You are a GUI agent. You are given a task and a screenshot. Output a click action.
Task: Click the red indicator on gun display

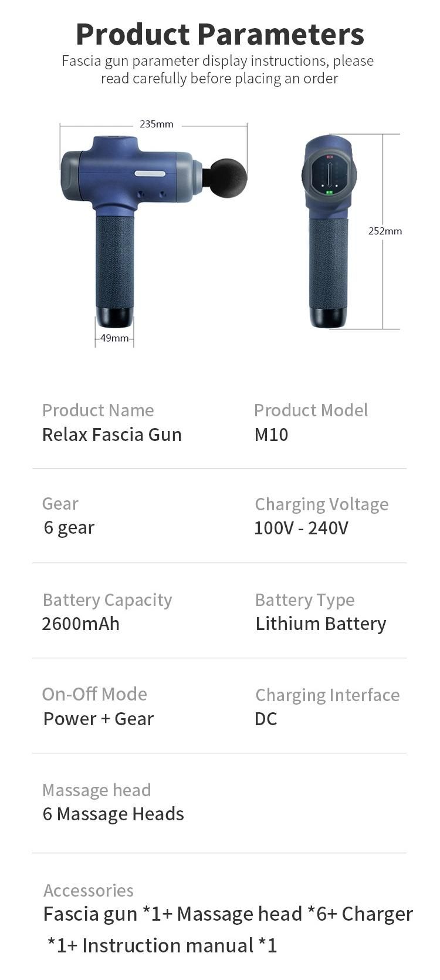pyautogui.click(x=329, y=157)
